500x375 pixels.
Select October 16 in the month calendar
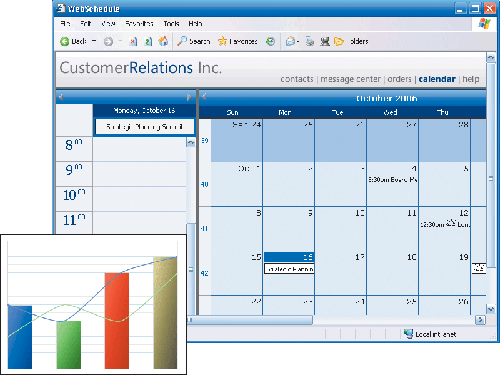289,257
